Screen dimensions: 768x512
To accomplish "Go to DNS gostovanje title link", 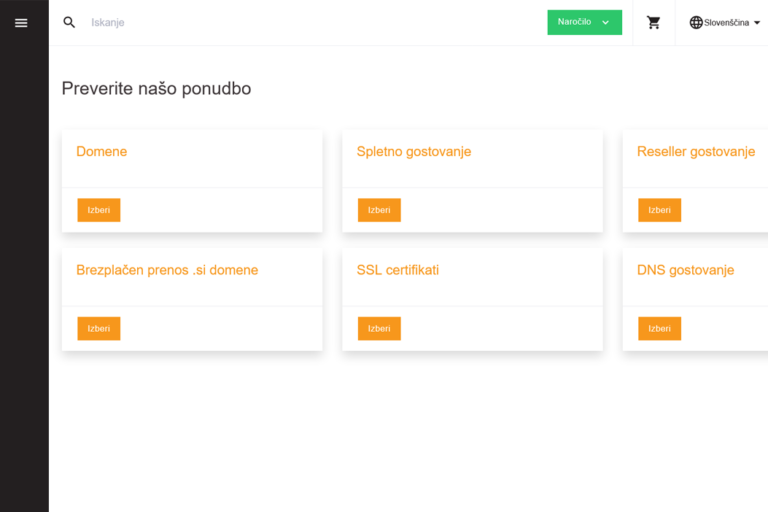I will coord(686,270).
